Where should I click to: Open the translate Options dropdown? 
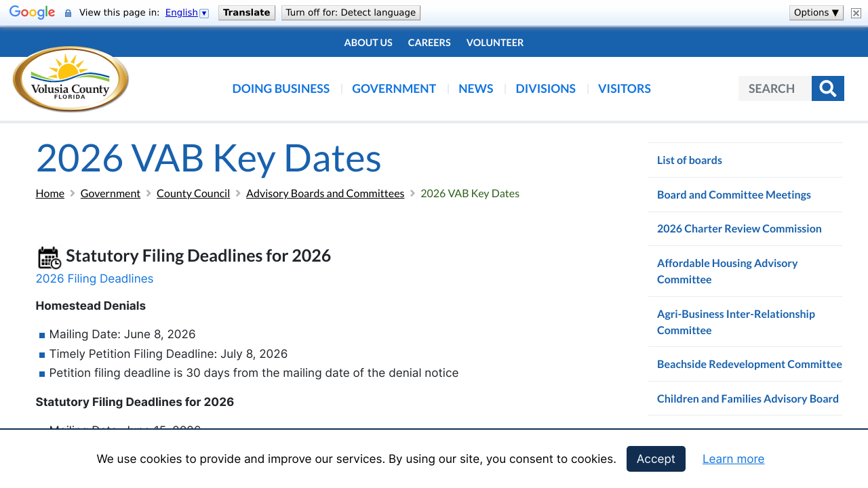click(x=816, y=12)
